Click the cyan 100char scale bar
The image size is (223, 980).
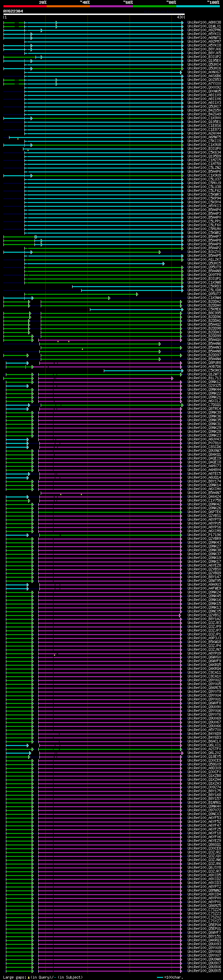[160, 977]
